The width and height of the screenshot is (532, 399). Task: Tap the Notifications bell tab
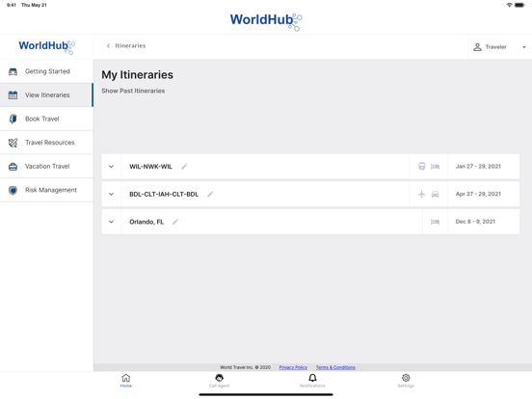tap(312, 381)
